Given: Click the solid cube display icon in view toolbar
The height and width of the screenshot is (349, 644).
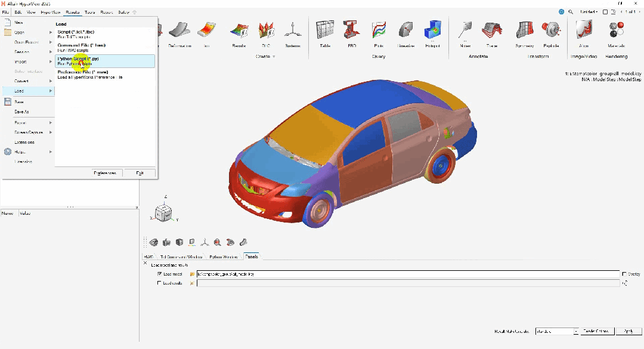Looking at the screenshot, I should click(179, 242).
